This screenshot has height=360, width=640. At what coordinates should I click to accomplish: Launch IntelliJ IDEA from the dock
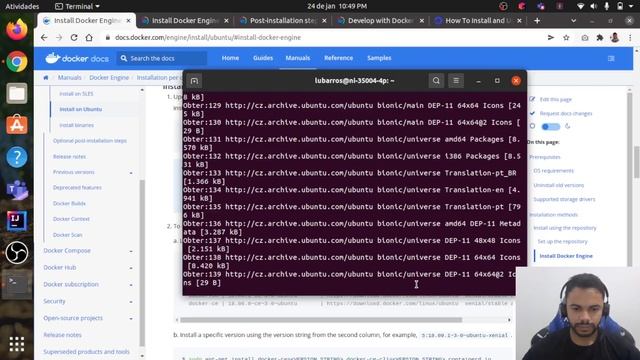(17, 221)
